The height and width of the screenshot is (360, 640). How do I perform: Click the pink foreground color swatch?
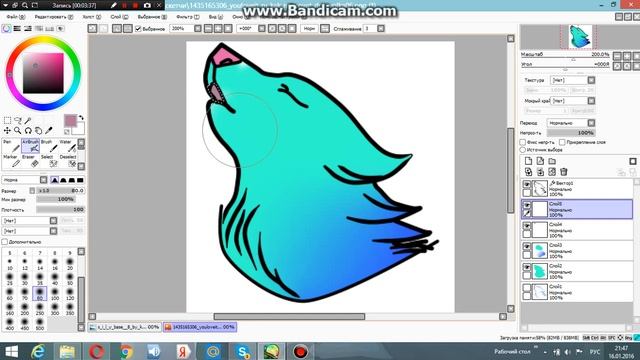(x=70, y=120)
